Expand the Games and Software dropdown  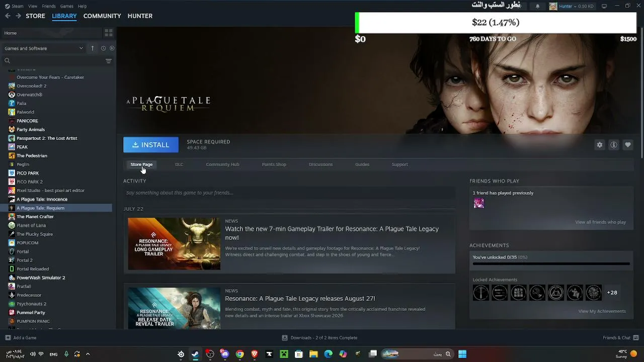tap(44, 48)
